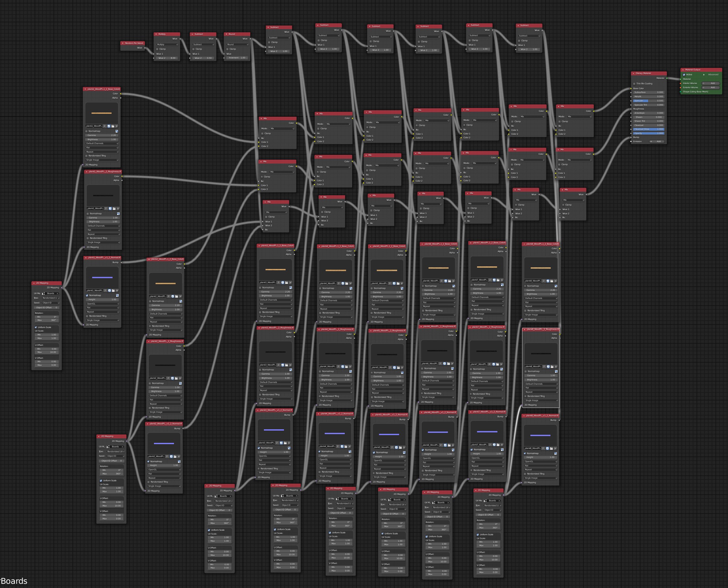
Task: Open the Single Image dropdown on plank1 node
Action: point(102,160)
